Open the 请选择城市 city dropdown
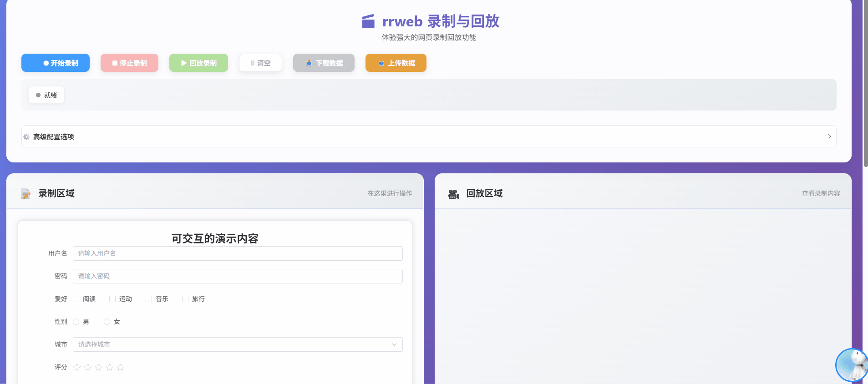Viewport: 868px width, 384px height. [x=238, y=344]
